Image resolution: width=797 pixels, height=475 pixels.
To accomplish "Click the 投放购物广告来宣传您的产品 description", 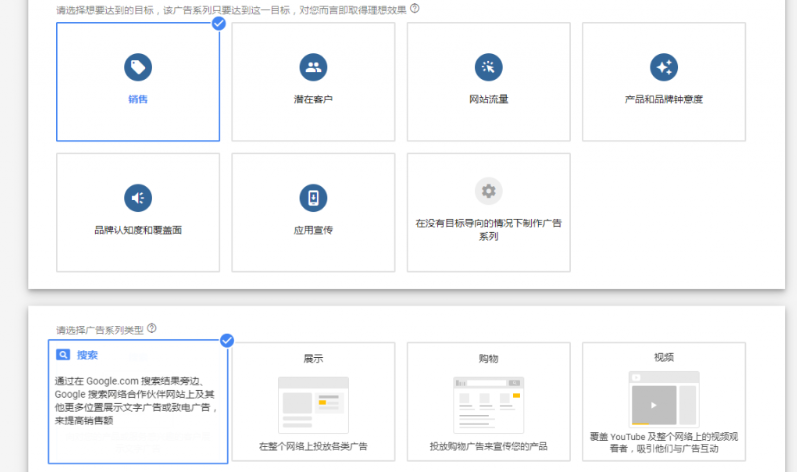I will [x=488, y=447].
